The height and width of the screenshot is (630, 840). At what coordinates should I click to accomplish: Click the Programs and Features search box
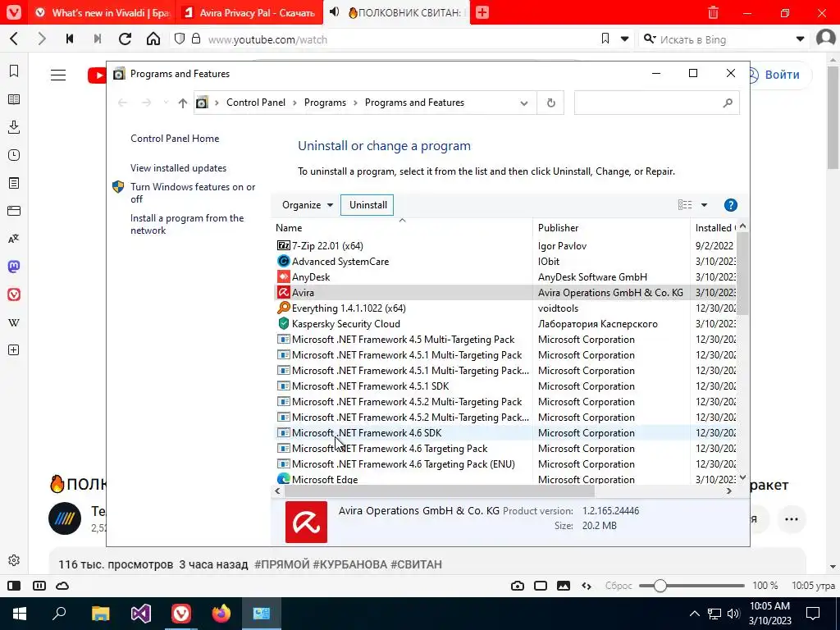tap(656, 103)
